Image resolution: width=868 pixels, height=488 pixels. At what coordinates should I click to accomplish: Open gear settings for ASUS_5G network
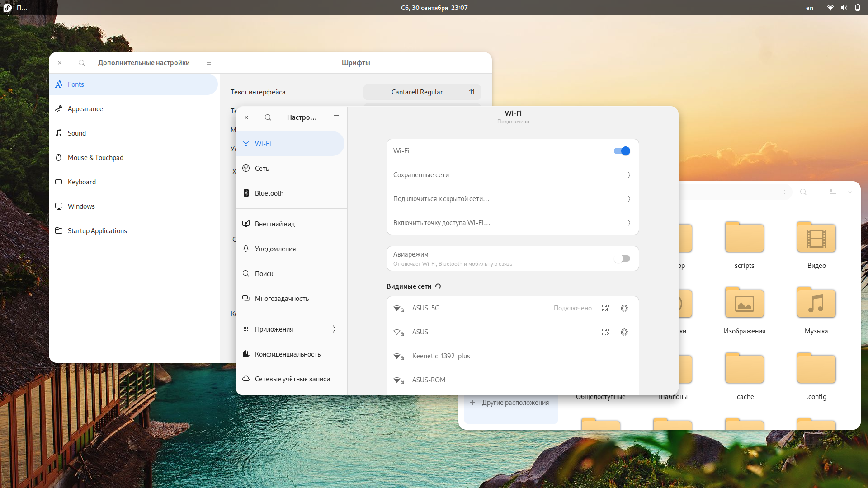pos(624,308)
